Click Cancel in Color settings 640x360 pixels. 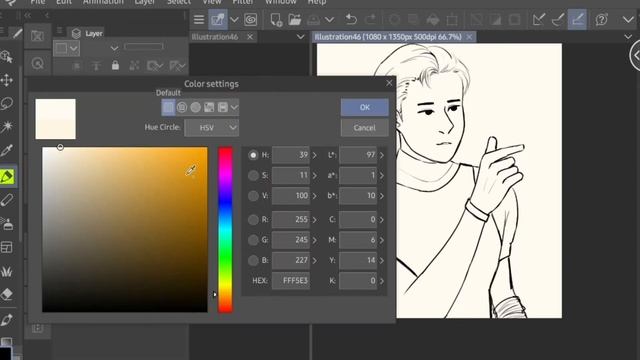click(x=364, y=128)
